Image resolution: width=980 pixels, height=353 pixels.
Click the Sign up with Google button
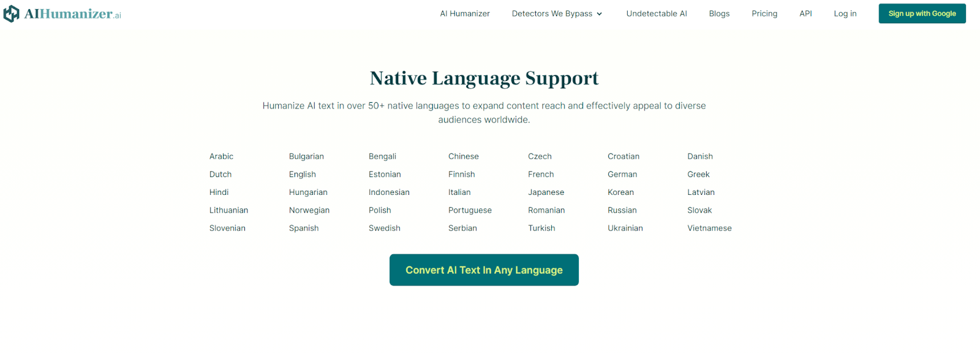click(x=922, y=13)
